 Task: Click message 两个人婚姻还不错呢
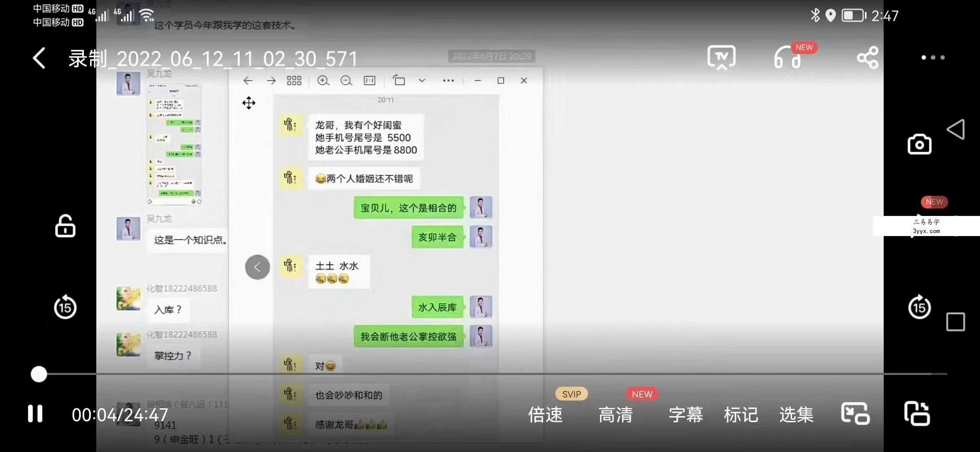(x=364, y=179)
